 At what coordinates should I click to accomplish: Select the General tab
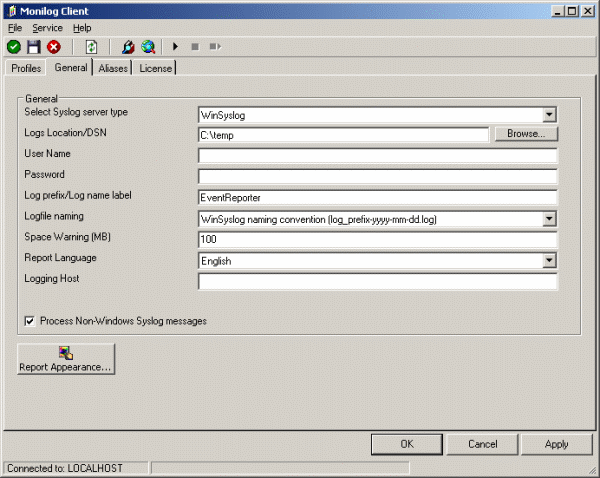click(x=71, y=67)
